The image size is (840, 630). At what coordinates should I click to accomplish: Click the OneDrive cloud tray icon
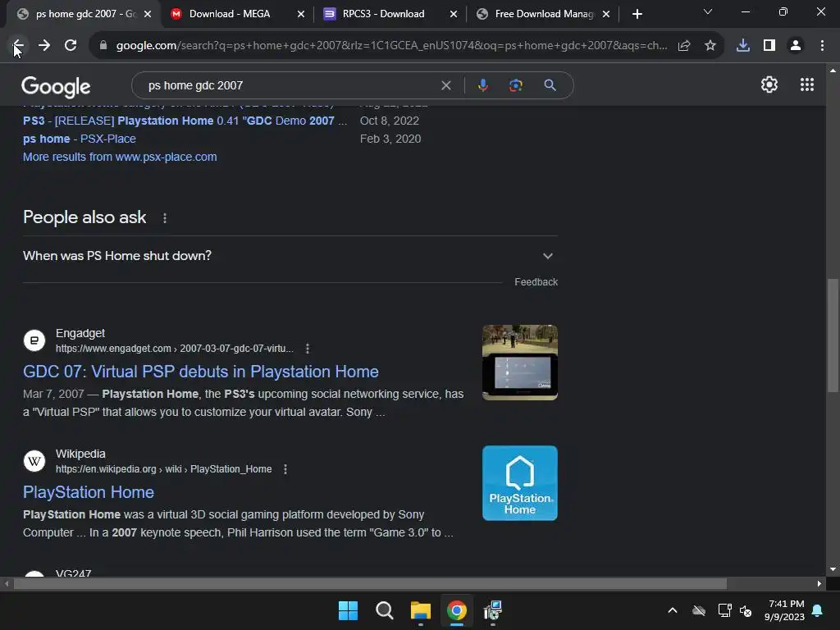pyautogui.click(x=699, y=610)
